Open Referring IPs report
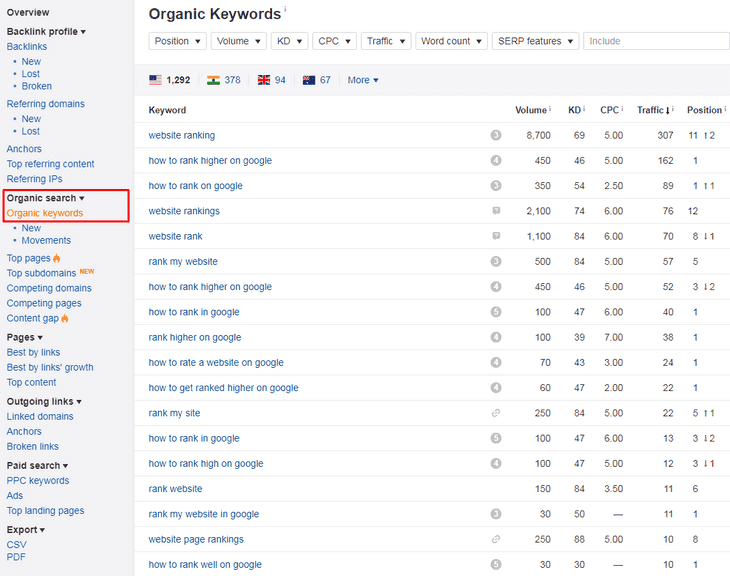Screen dimensions: 730x576 click(x=34, y=179)
